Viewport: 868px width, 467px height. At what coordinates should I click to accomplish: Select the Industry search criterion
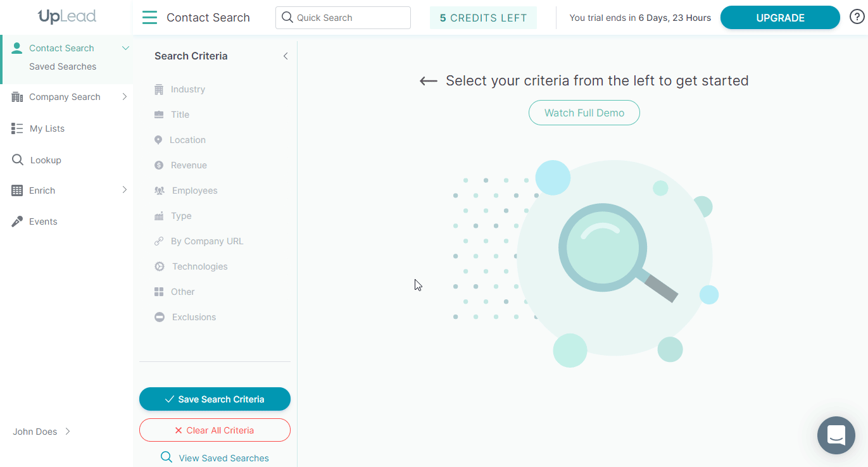[187, 89]
